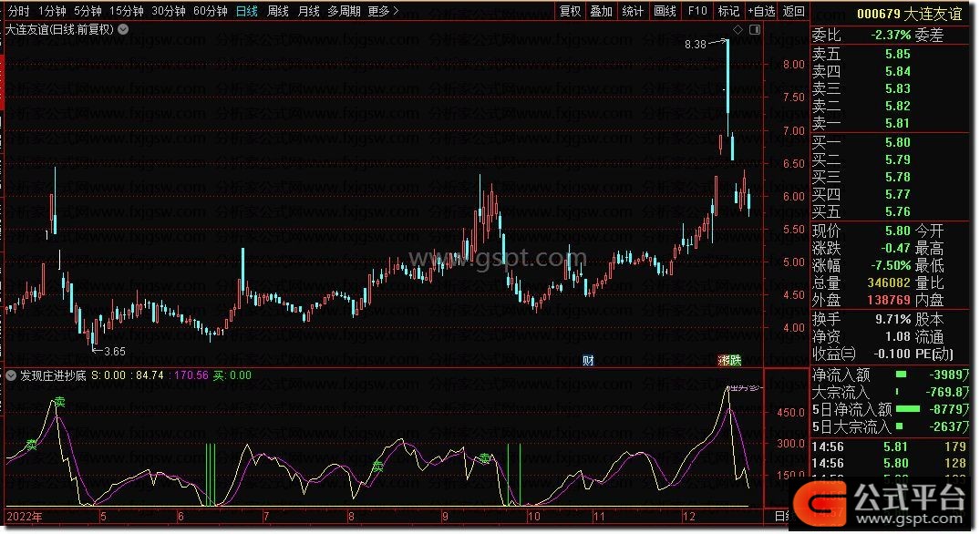Click the 涨跌 value -0.47
Screen dimensions: 980x534
coord(895,249)
